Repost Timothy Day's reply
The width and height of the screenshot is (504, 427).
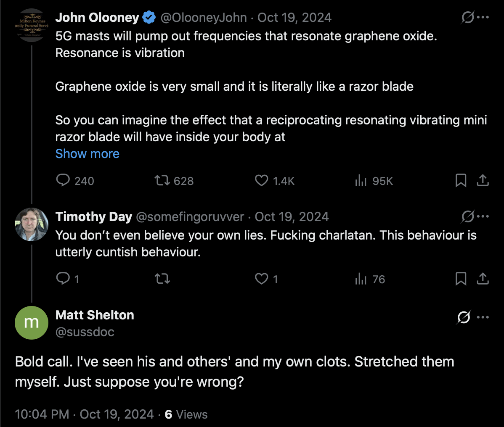162,279
